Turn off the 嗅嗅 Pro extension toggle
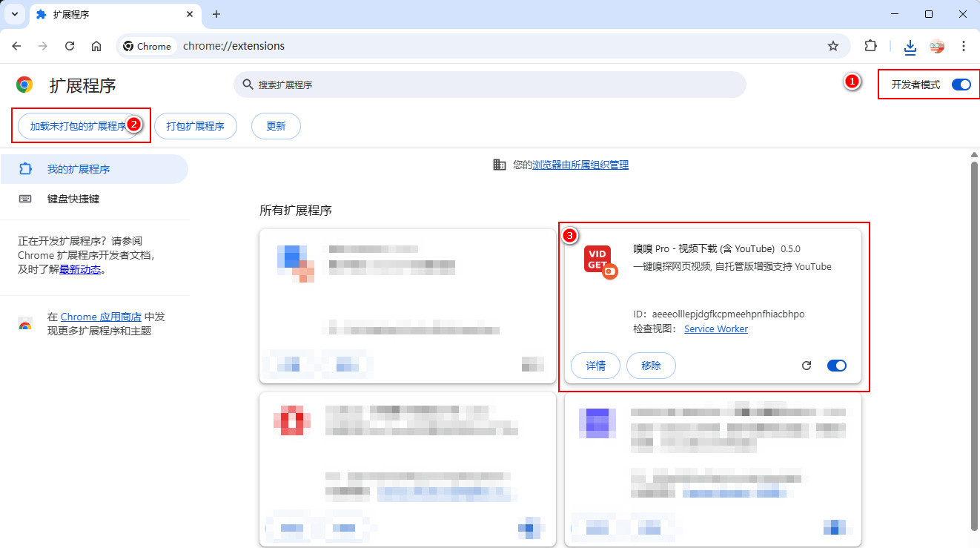 [836, 365]
